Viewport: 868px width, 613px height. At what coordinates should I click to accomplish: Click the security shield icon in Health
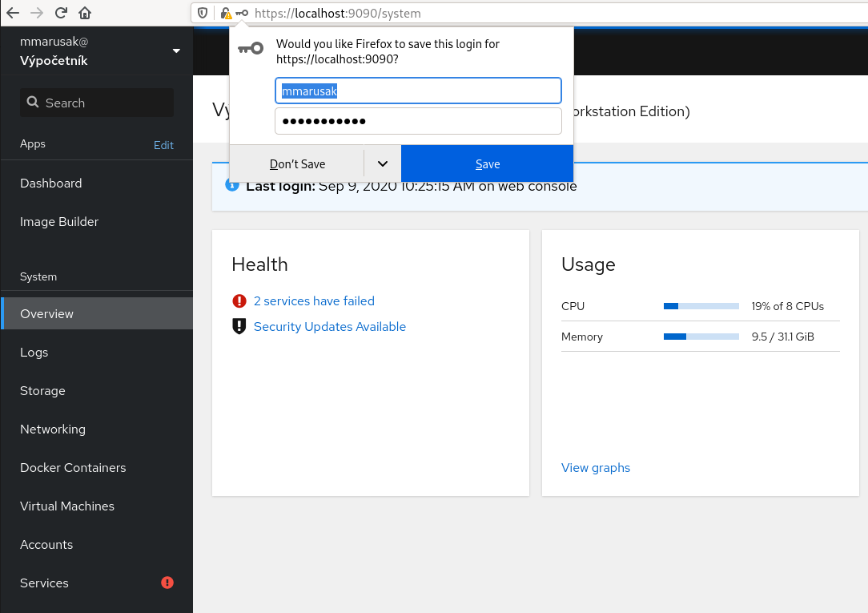click(x=239, y=326)
